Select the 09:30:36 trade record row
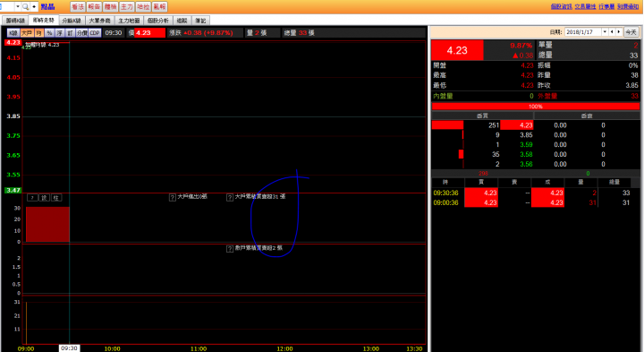This screenshot has width=644, height=352. click(535, 193)
